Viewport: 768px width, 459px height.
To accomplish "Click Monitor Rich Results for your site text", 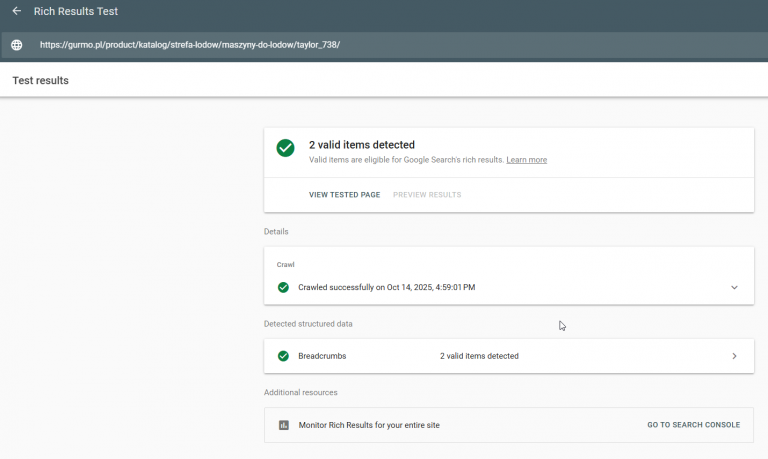I will 369,425.
